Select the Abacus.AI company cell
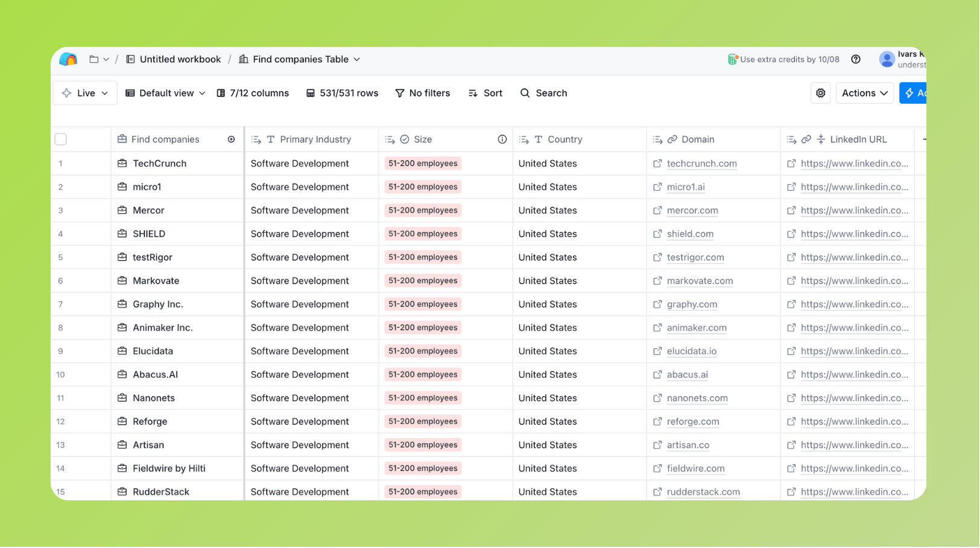The image size is (980, 548). [x=178, y=374]
